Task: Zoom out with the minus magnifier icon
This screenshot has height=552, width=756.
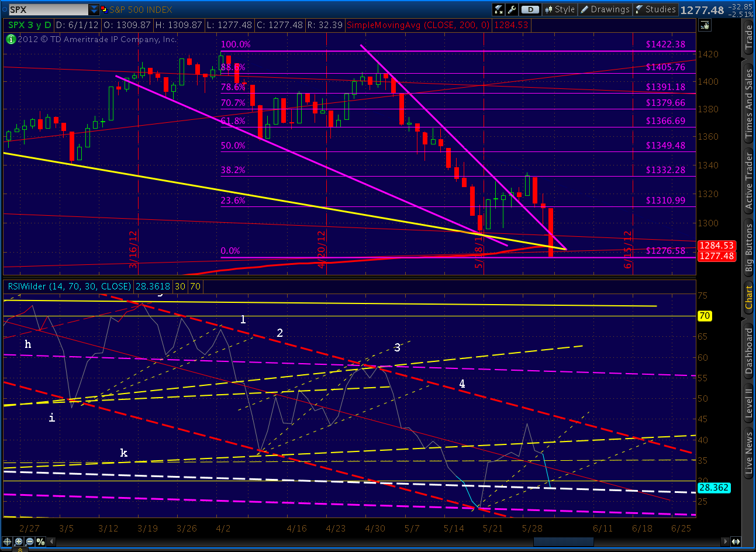Action: tap(29, 542)
